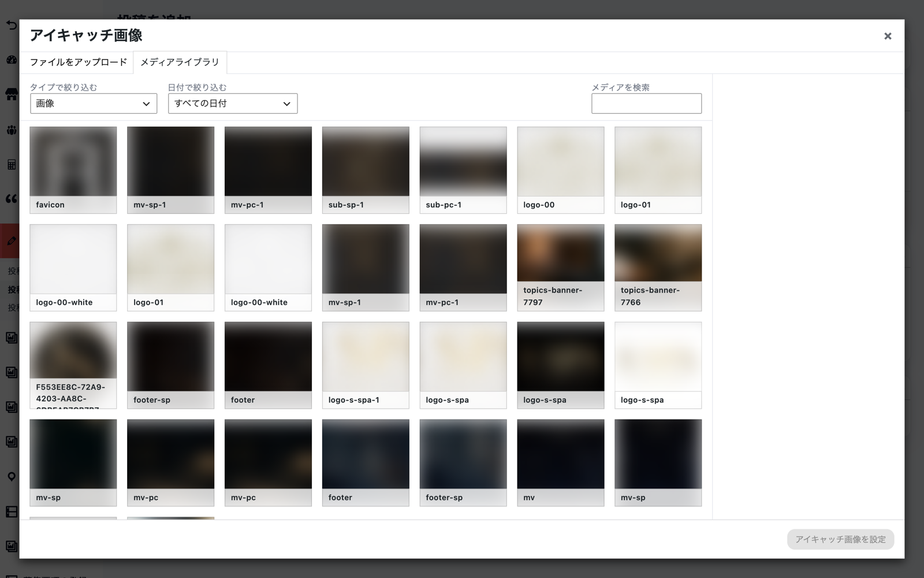Choose the navy blue footer thumbnail

[366, 463]
